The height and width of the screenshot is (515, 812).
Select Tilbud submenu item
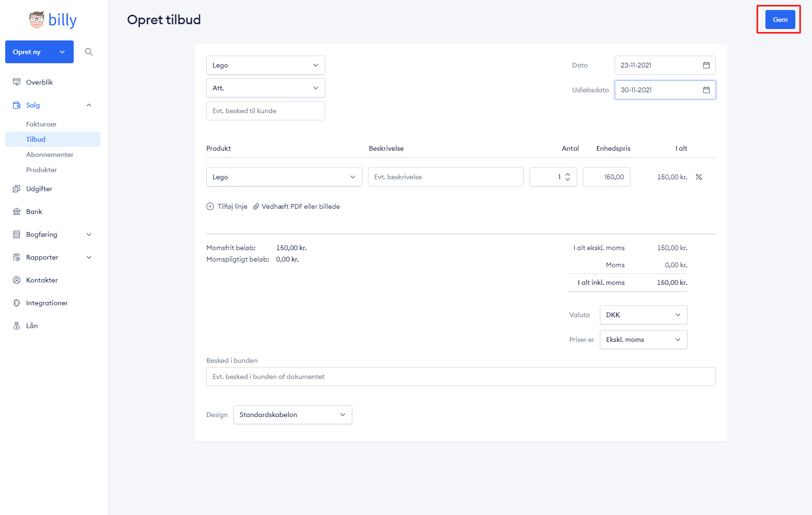coord(53,139)
